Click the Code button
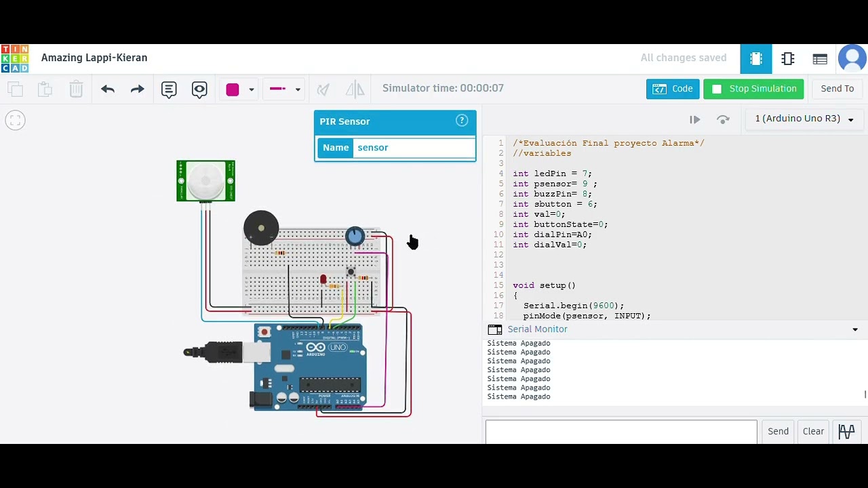 pos(673,89)
